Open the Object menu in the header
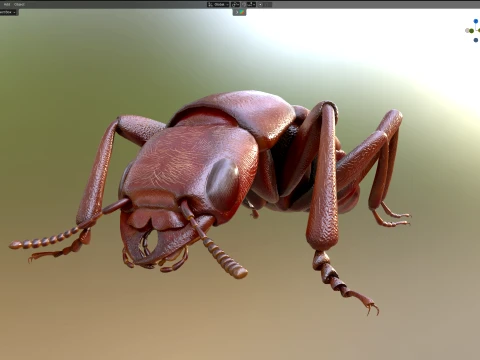 point(19,4)
